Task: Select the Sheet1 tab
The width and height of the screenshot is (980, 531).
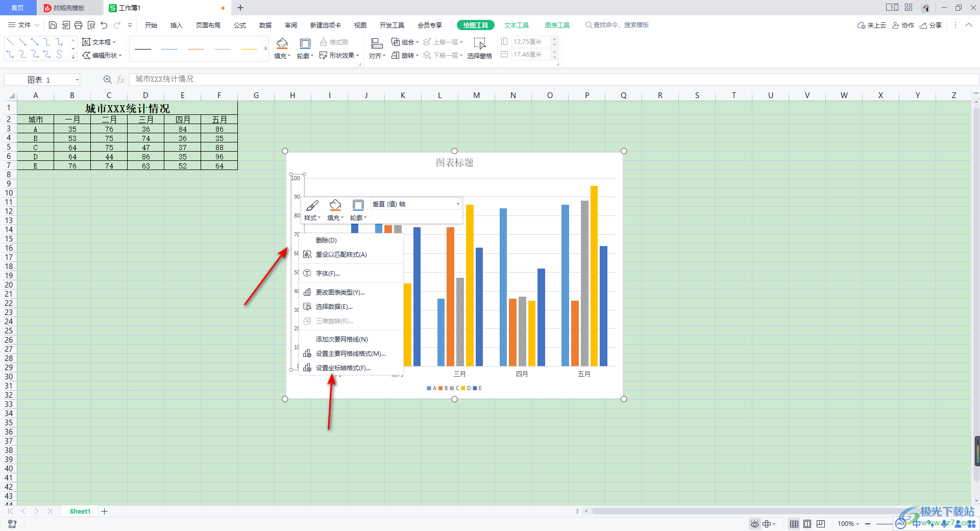Action: click(x=80, y=511)
